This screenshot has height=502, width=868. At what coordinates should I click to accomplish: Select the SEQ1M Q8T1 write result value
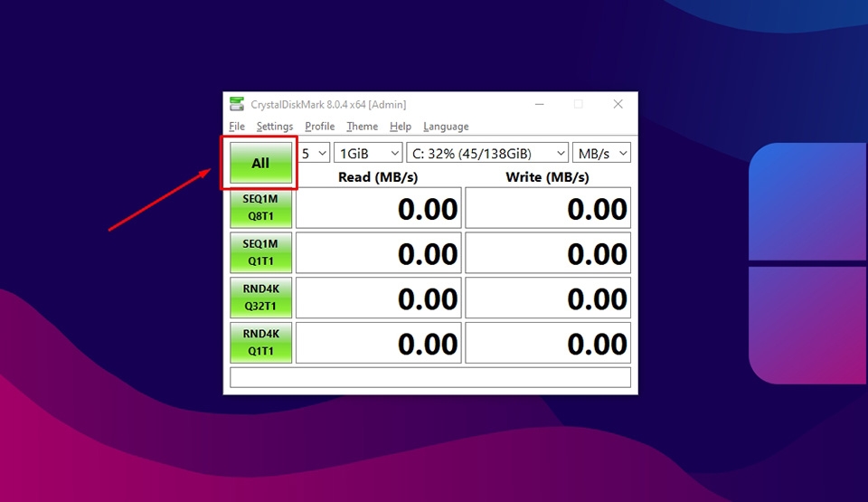[x=548, y=208]
